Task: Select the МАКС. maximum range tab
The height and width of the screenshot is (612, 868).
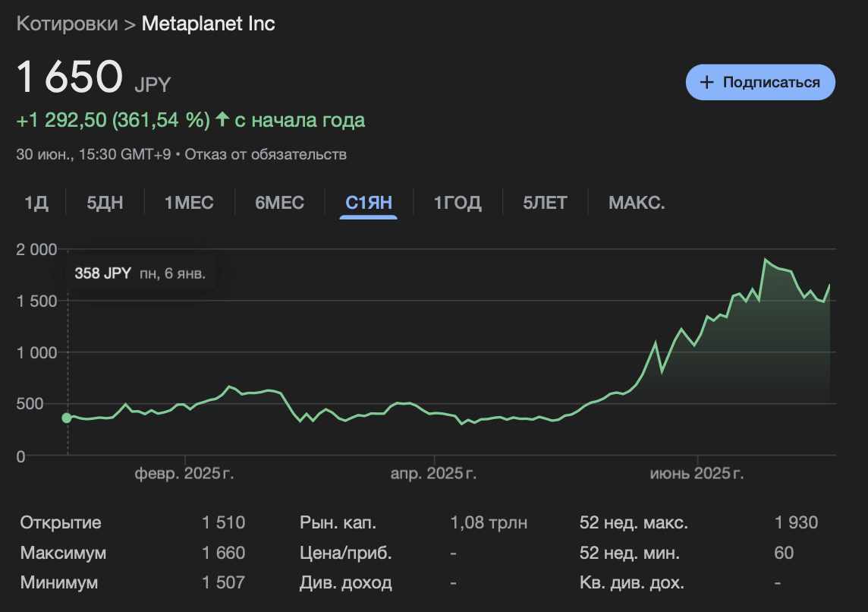Action: point(637,203)
